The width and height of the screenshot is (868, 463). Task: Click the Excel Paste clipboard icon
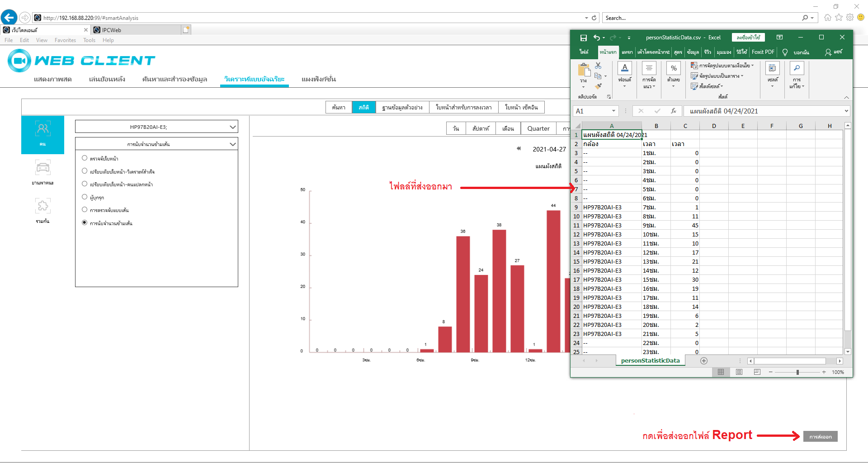[x=584, y=71]
